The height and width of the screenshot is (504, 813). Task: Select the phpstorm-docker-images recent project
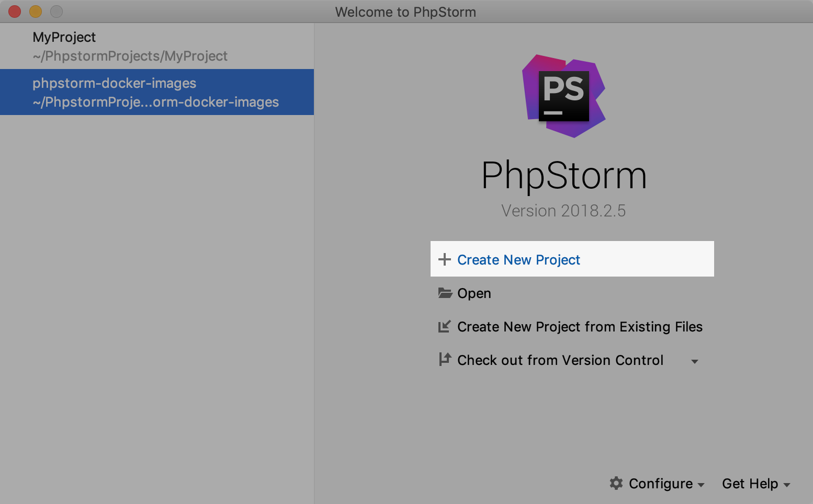click(157, 92)
